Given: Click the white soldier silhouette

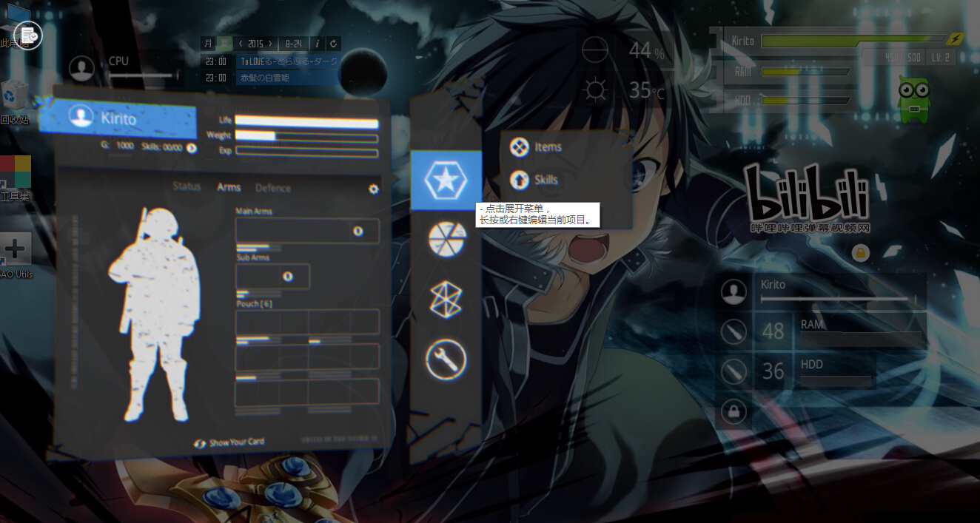Looking at the screenshot, I should (154, 314).
